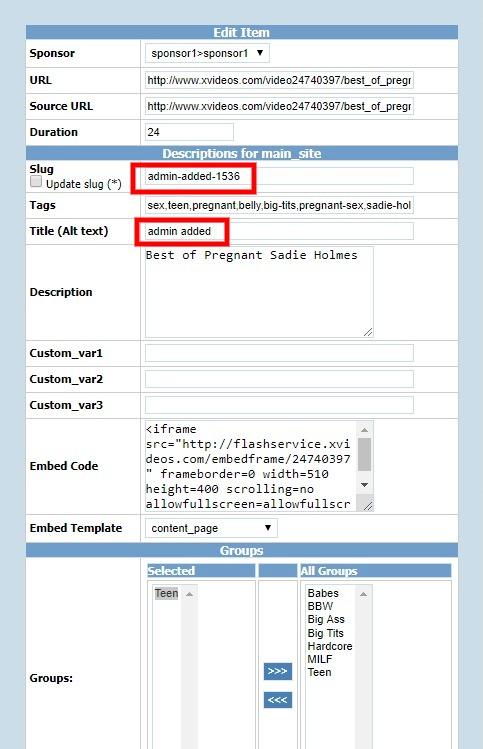Click Embed Code scrollbar down arrow

(365, 485)
